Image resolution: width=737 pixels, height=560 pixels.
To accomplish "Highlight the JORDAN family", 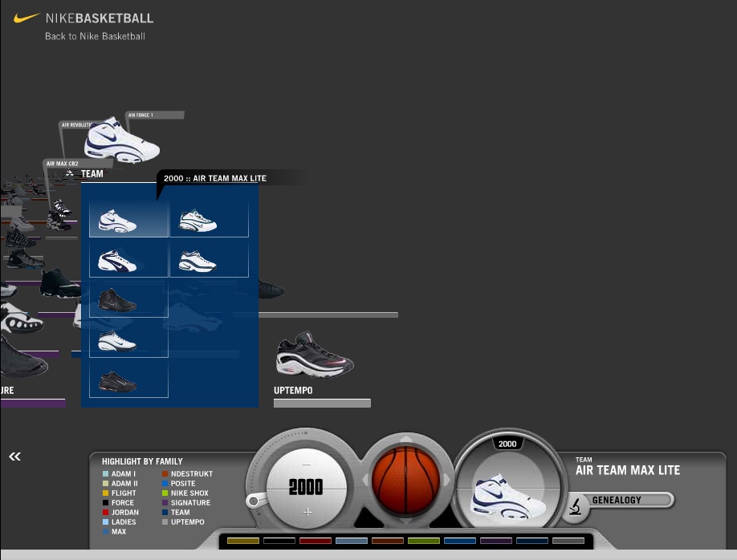I will pos(120,512).
